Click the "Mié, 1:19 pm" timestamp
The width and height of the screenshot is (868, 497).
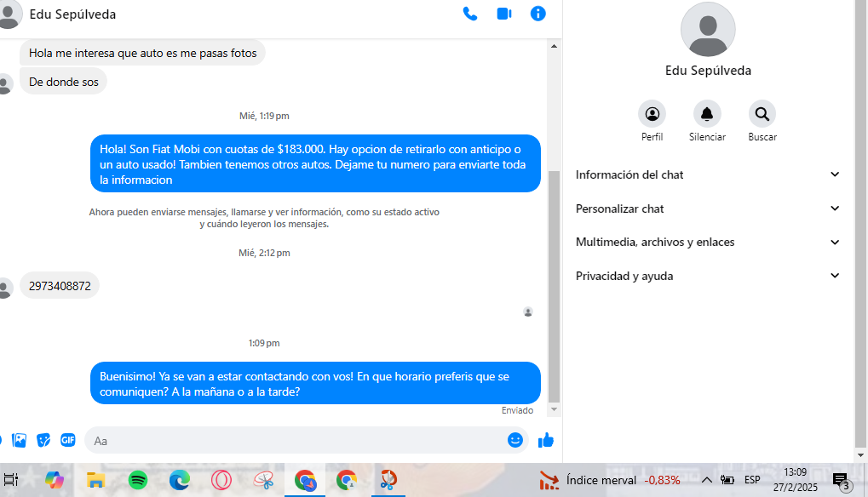click(x=264, y=116)
